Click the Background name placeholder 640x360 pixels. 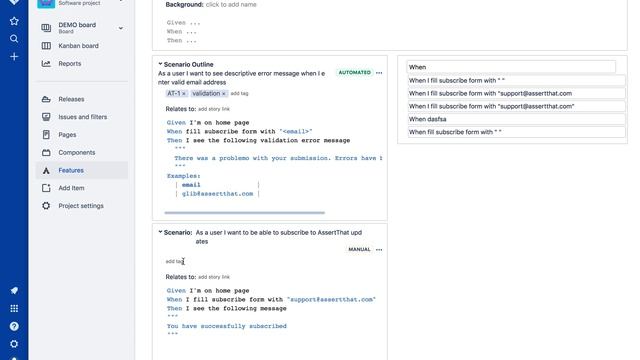point(231,4)
